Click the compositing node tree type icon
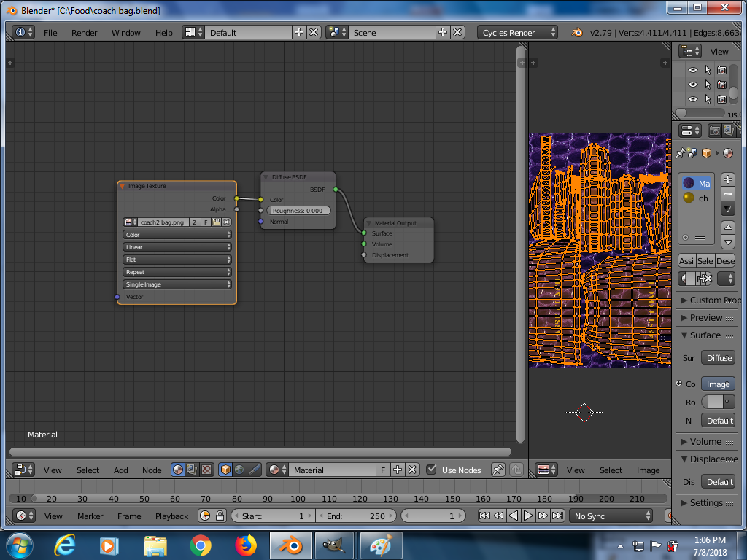The width and height of the screenshot is (747, 560). pyautogui.click(x=191, y=470)
